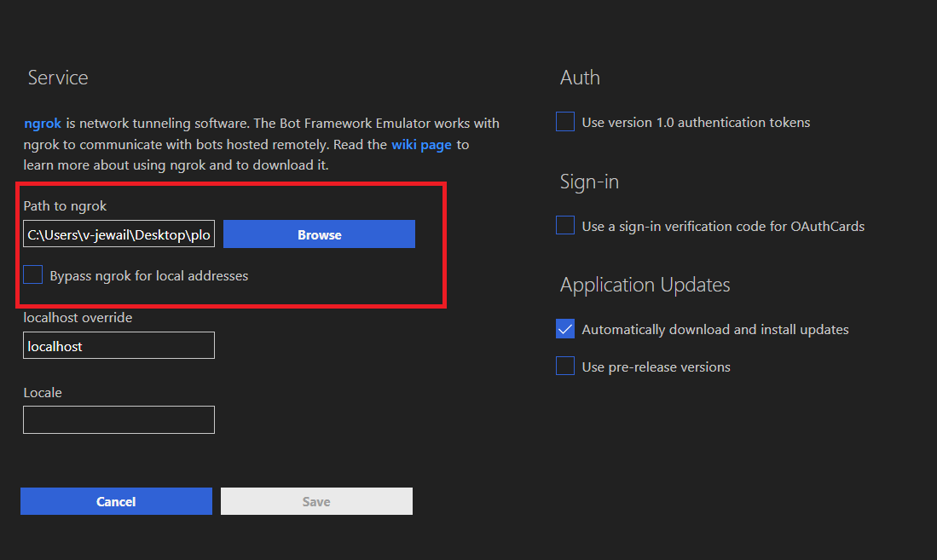Click the 'Locale' label
Viewport: 937px width, 560px height.
coord(43,393)
